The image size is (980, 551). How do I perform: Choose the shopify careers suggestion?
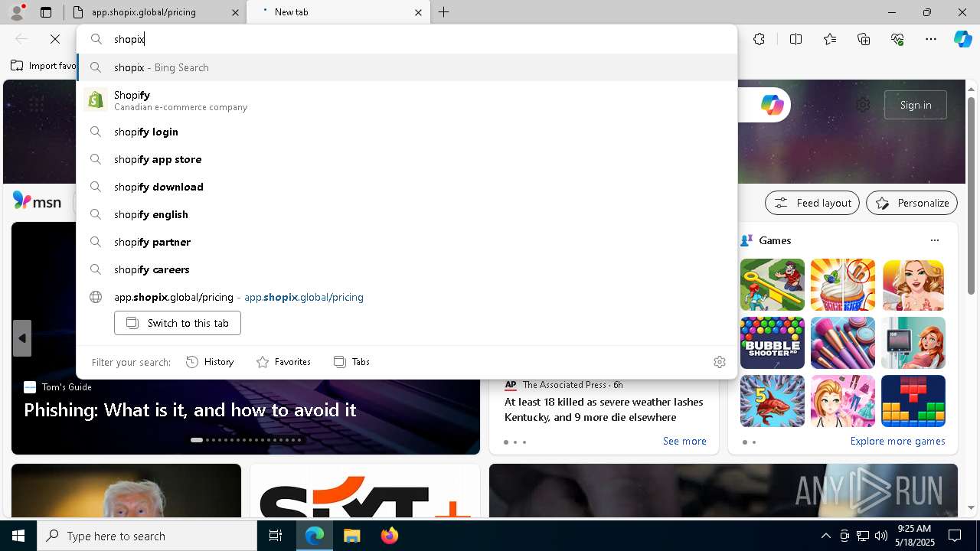tap(407, 269)
